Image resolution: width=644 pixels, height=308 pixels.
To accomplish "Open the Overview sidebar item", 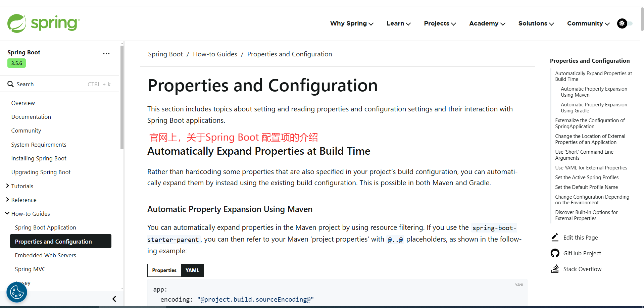I will [23, 103].
